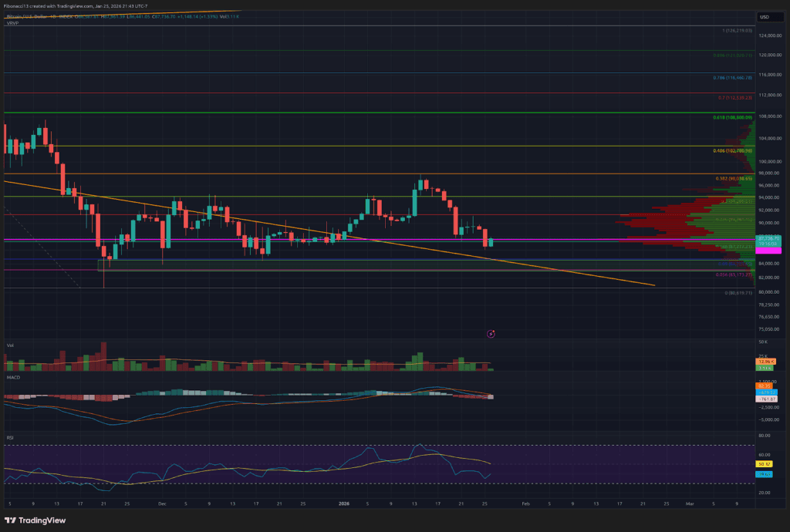The image size is (790, 532).
Task: Click the RSI pane label
Action: (10, 437)
